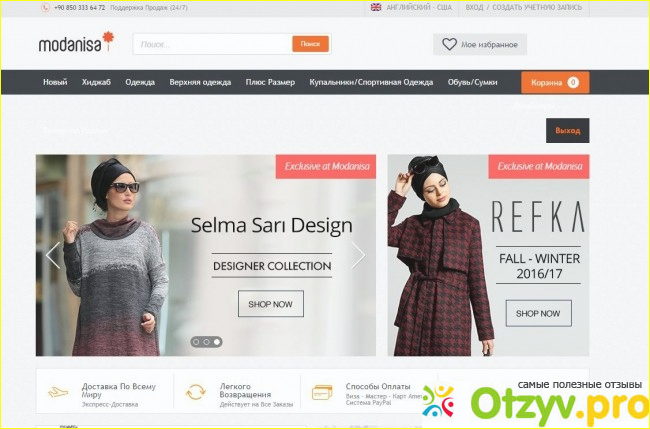Click the orange Поиск search button

tap(310, 44)
